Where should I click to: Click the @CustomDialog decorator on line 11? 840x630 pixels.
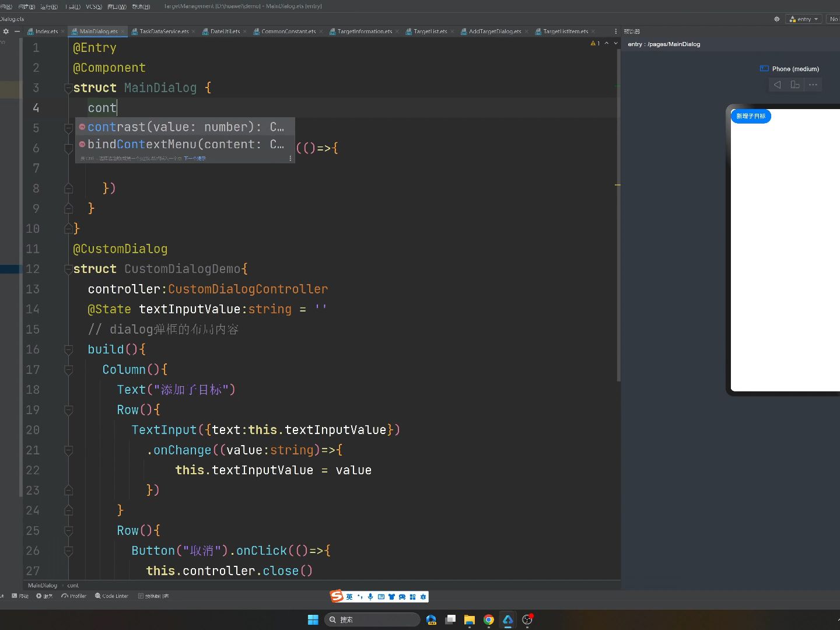point(120,249)
